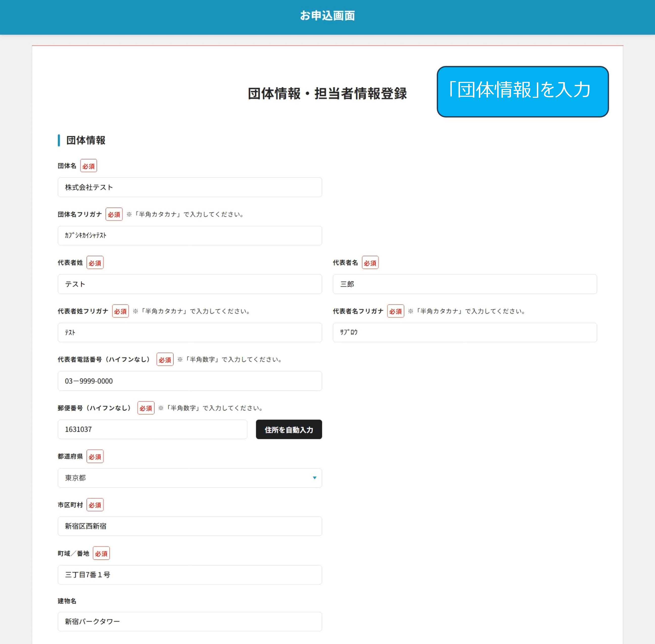The width and height of the screenshot is (655, 644).
Task: Click the 郵便番号 field containing 1631037
Action: [152, 430]
